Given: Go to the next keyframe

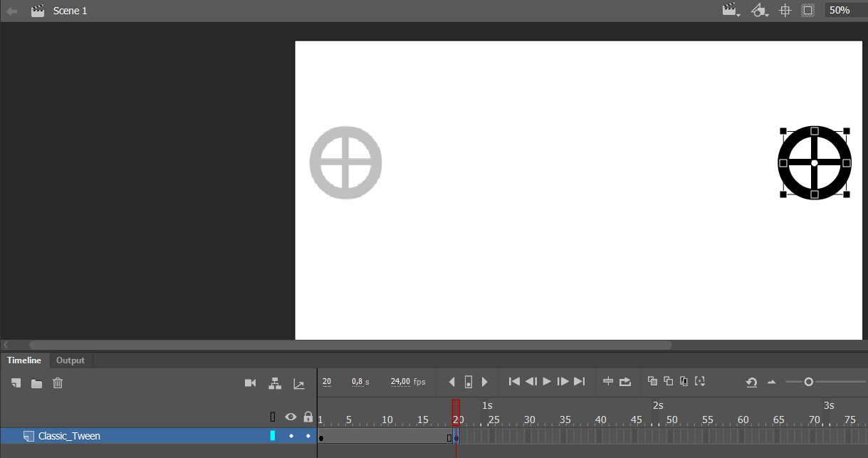Looking at the screenshot, I should tap(485, 382).
